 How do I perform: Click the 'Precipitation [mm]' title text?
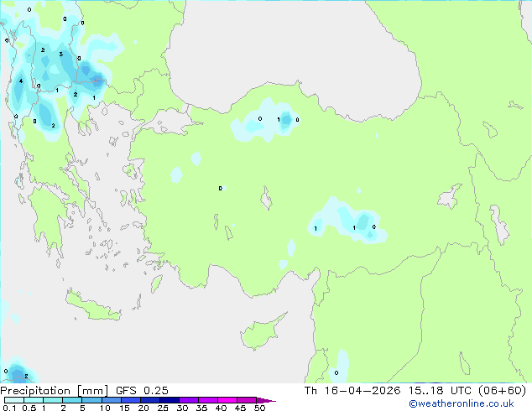click(54, 391)
